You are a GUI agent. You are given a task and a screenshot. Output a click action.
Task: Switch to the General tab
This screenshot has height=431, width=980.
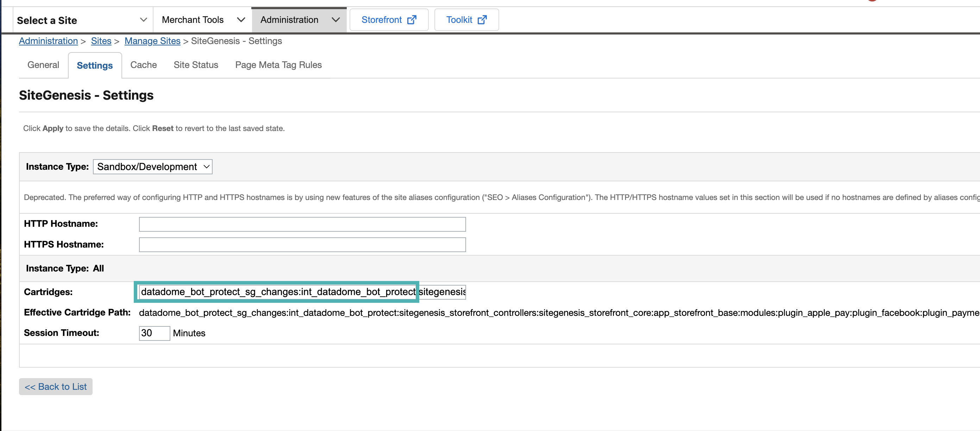point(43,65)
